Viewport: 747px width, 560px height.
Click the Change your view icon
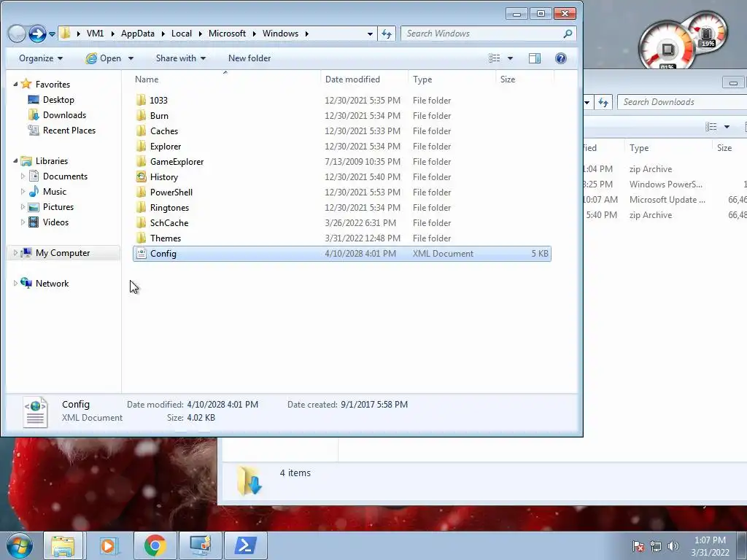(494, 58)
